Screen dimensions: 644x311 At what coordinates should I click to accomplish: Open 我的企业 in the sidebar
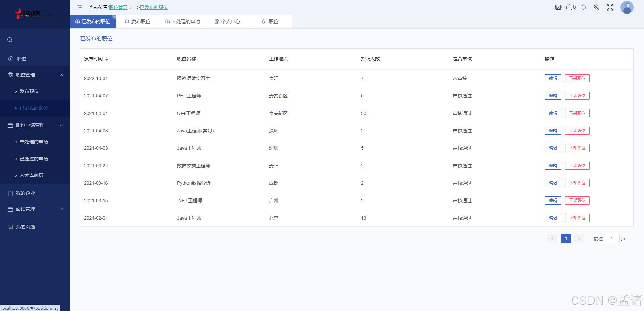point(35,193)
